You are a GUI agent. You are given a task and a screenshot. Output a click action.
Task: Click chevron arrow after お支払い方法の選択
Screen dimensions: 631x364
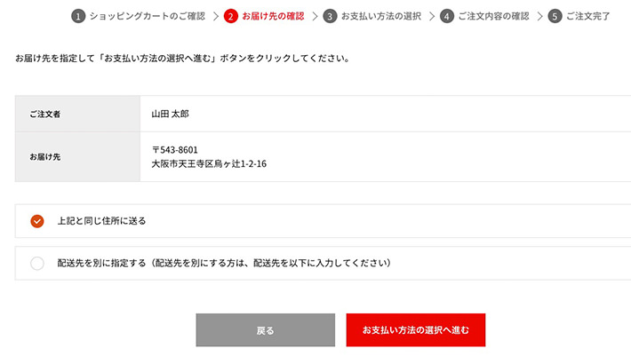pos(432,16)
